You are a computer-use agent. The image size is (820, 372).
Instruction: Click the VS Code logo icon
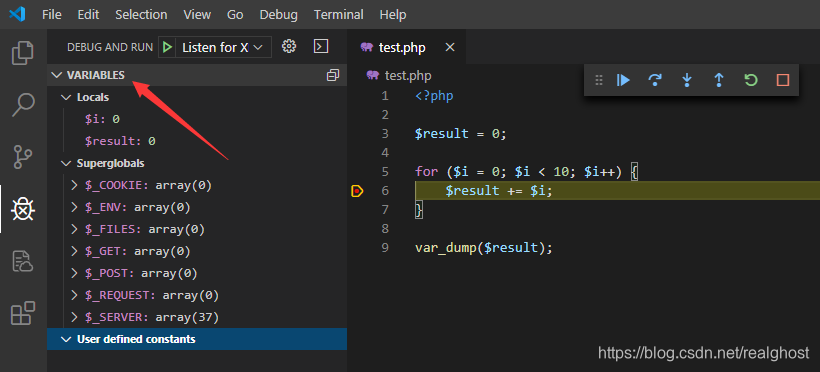(x=17, y=14)
